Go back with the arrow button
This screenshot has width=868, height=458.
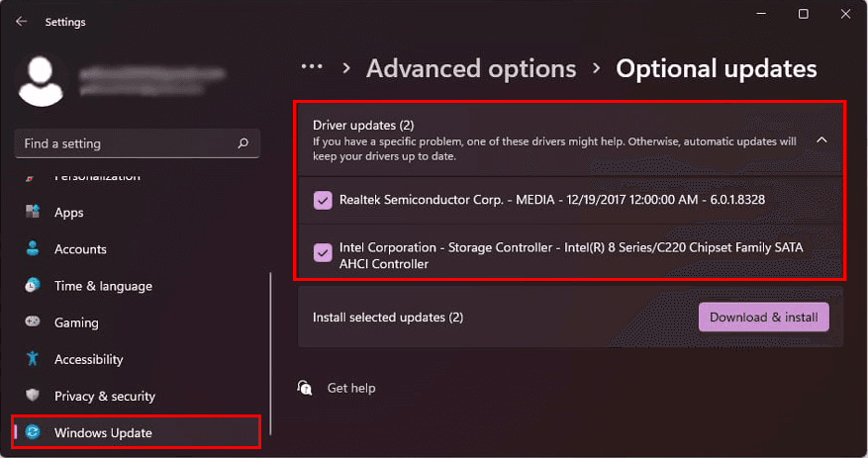[x=22, y=21]
